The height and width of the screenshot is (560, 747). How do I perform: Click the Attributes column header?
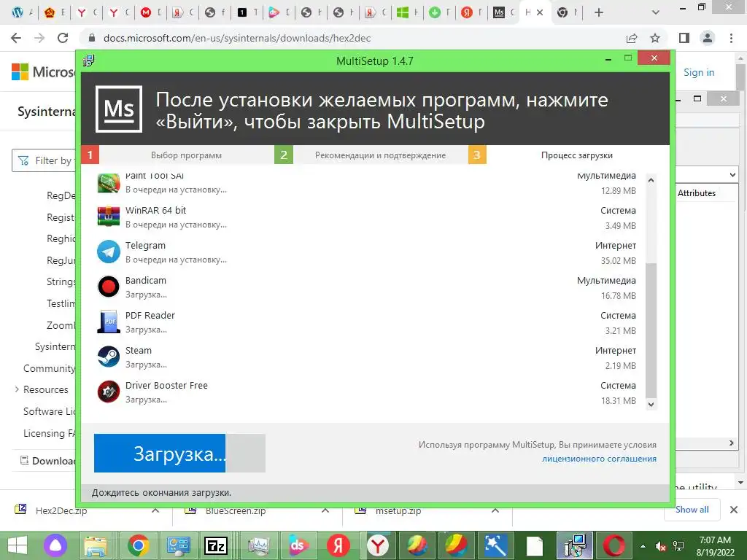click(697, 192)
